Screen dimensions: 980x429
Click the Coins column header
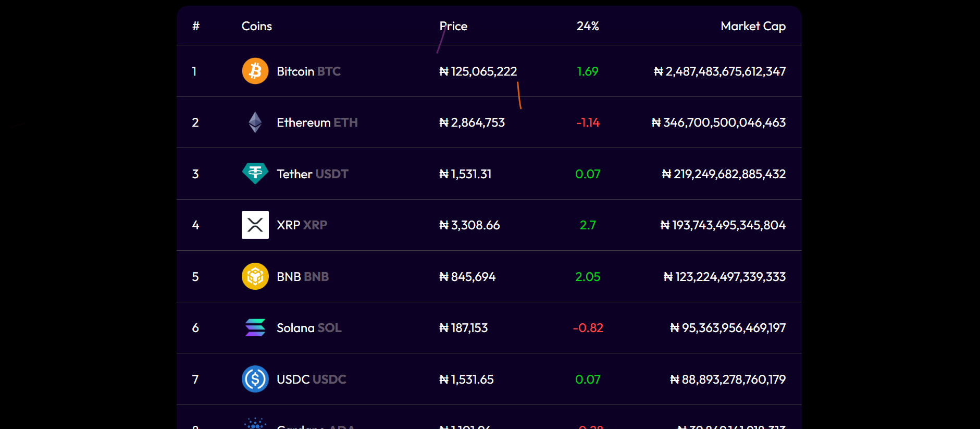(257, 26)
